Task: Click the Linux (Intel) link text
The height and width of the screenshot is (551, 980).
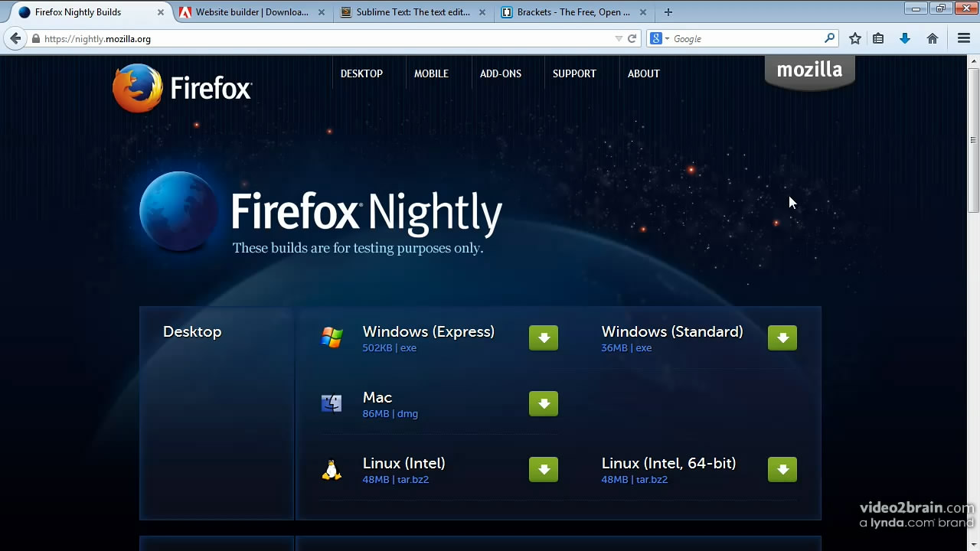Action: tap(403, 463)
